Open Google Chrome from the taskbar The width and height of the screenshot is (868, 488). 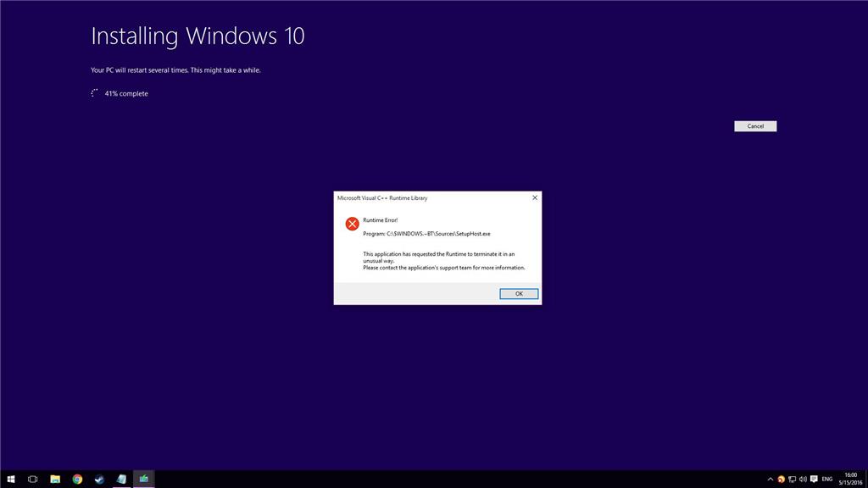coord(77,480)
